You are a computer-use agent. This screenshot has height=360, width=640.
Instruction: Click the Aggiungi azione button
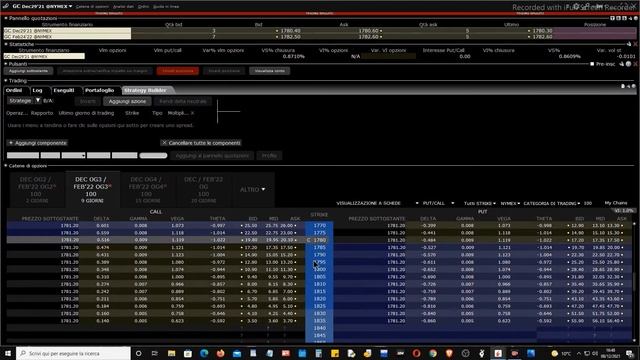click(127, 101)
